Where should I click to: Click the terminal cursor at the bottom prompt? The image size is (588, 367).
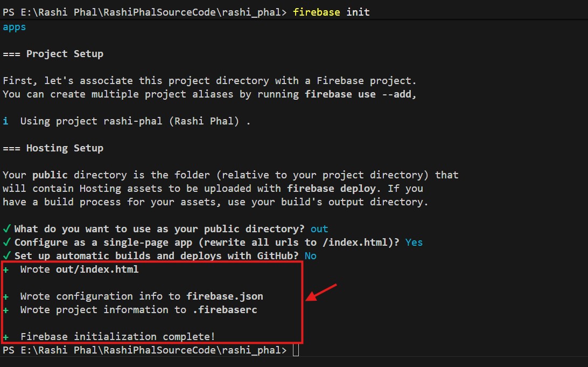(295, 350)
